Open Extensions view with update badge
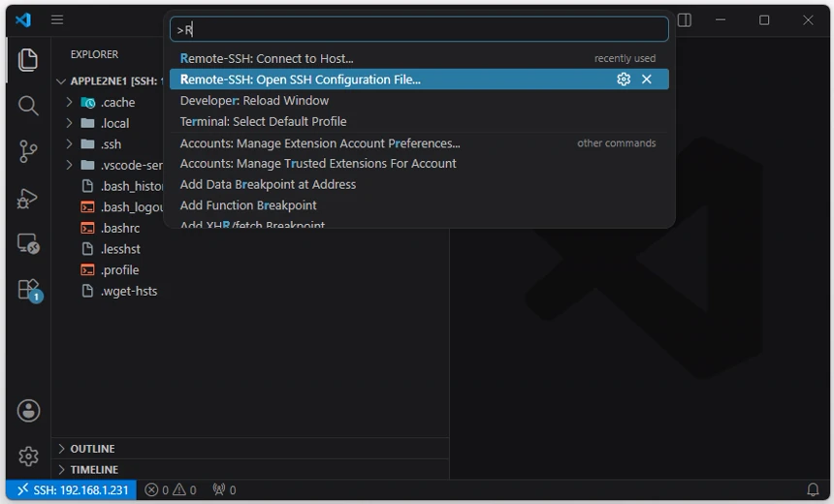The image size is (834, 504). [29, 290]
